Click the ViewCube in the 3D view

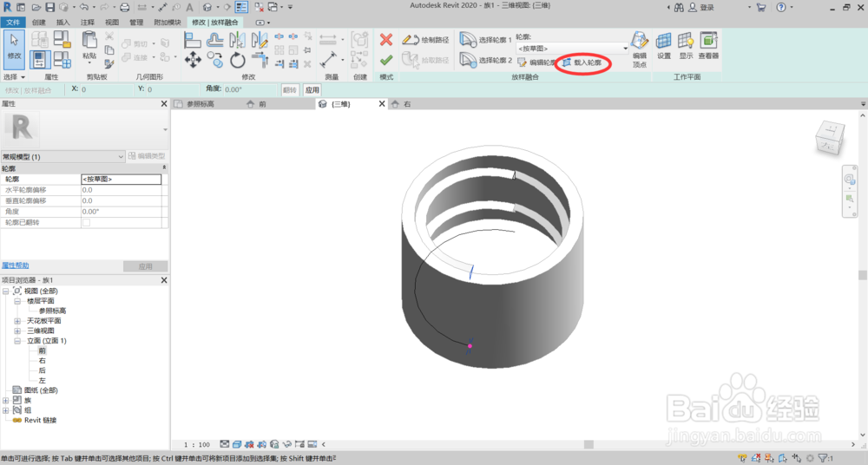pos(830,138)
